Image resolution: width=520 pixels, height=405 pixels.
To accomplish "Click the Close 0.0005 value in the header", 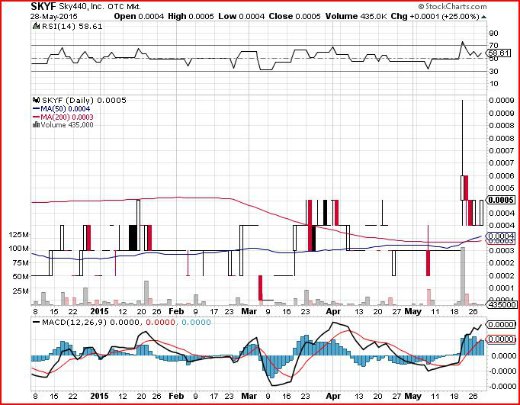I will 295,16.
